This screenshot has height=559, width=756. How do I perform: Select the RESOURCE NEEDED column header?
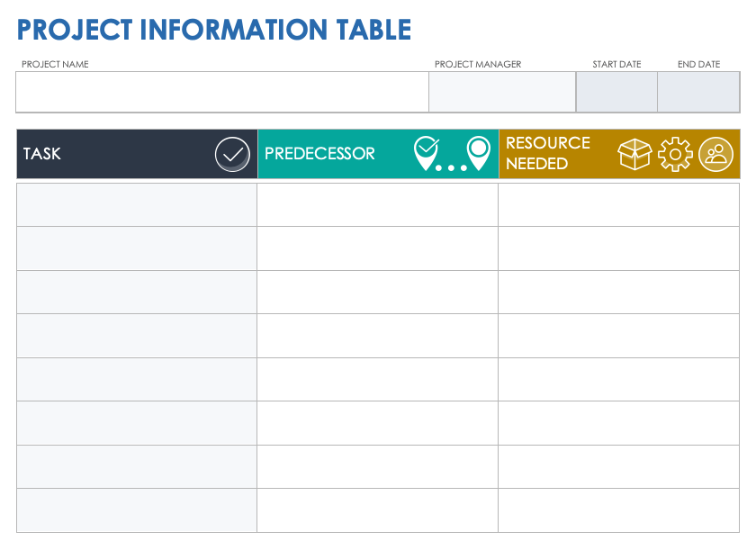tap(548, 154)
